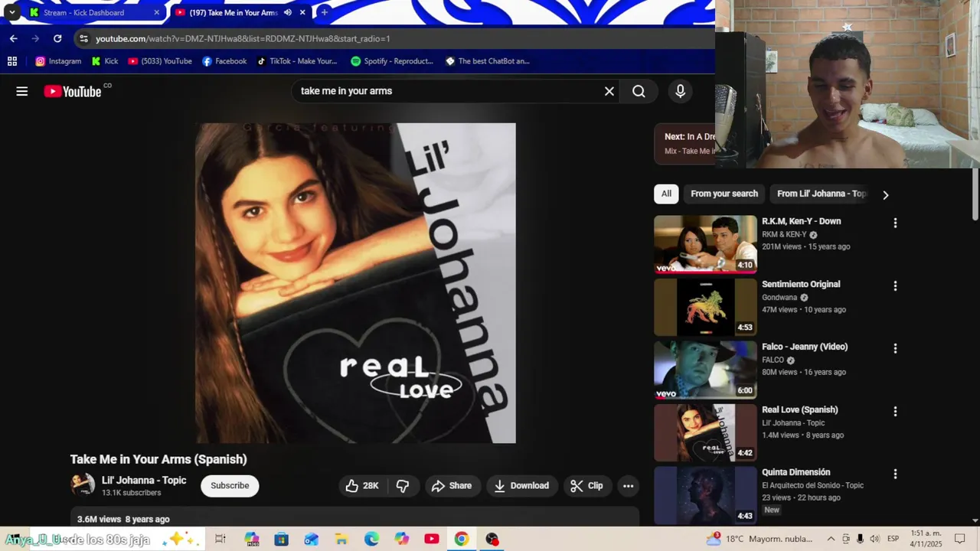Open the YouTube guide hamburger menu

click(x=22, y=91)
